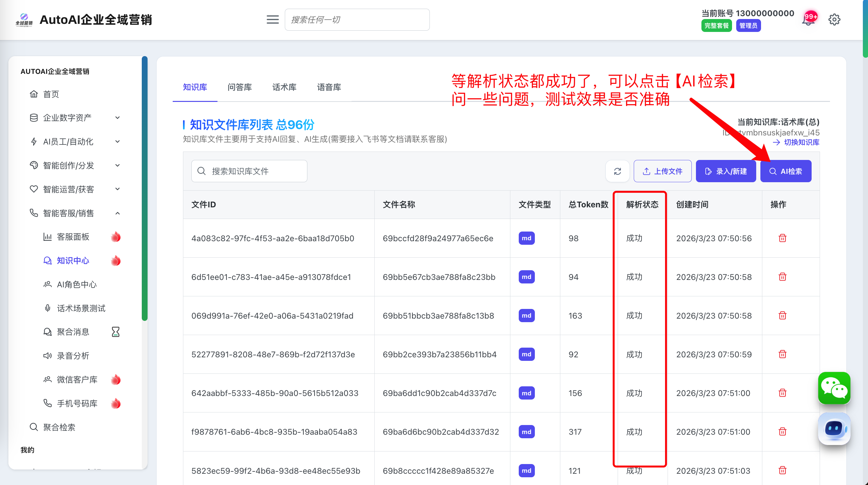868x485 pixels.
Task: Click the refresh file list icon
Action: [x=617, y=171]
